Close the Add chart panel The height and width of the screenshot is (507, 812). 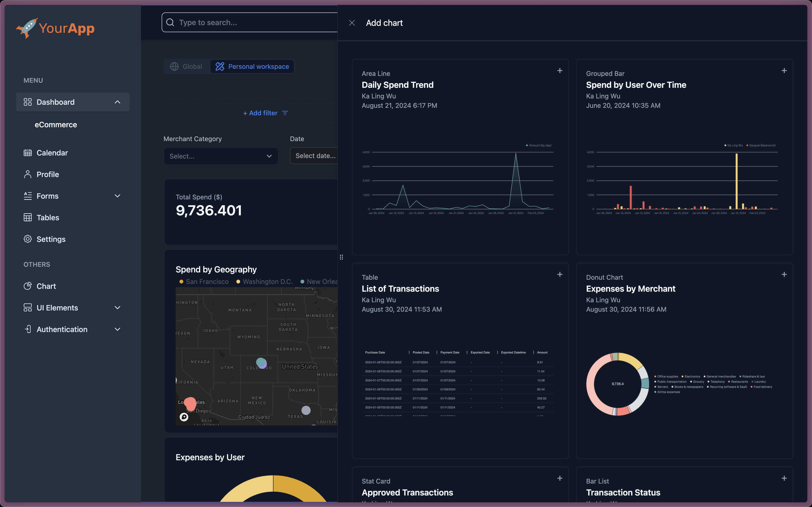[x=352, y=23]
